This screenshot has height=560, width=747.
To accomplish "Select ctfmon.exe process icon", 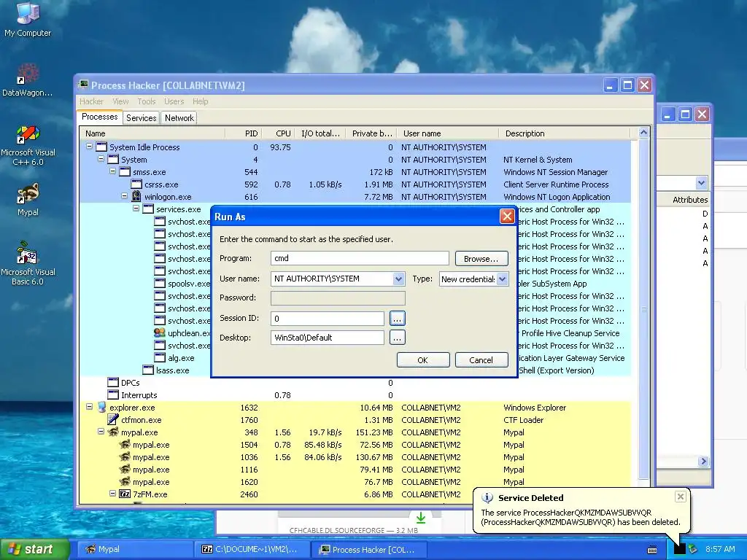I will point(113,419).
